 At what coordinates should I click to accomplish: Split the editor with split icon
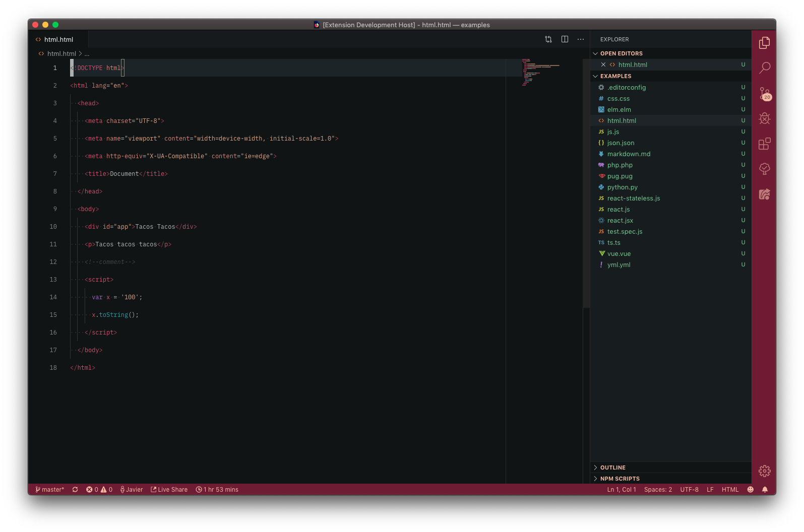point(565,39)
